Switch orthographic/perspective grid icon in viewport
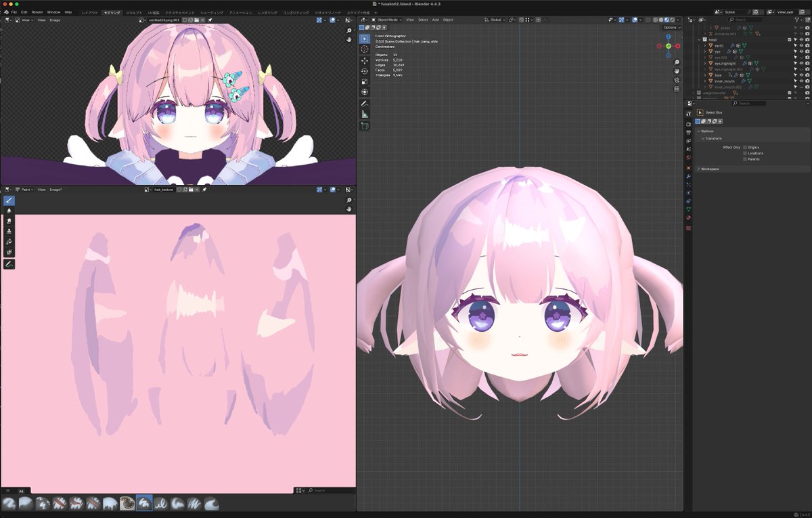Viewport: 812px width, 518px height. coord(677,89)
